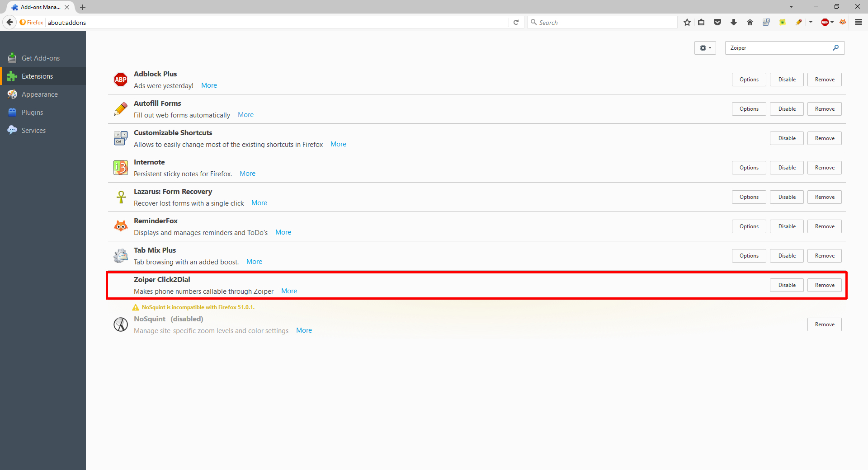This screenshot has width=868, height=470.
Task: Click the Customizable Shortcuts toolbar icon
Action: 766,22
